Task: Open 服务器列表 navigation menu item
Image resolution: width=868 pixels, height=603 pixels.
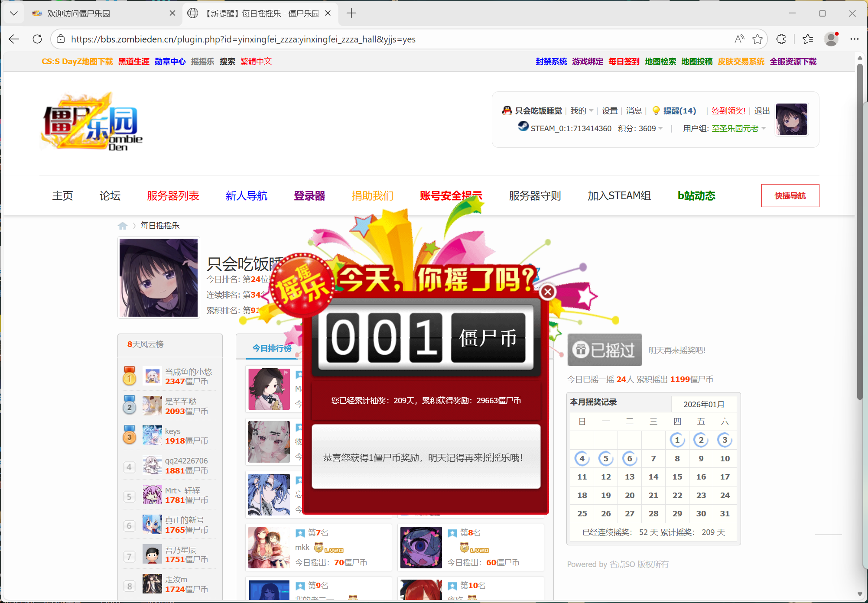Action: tap(173, 196)
